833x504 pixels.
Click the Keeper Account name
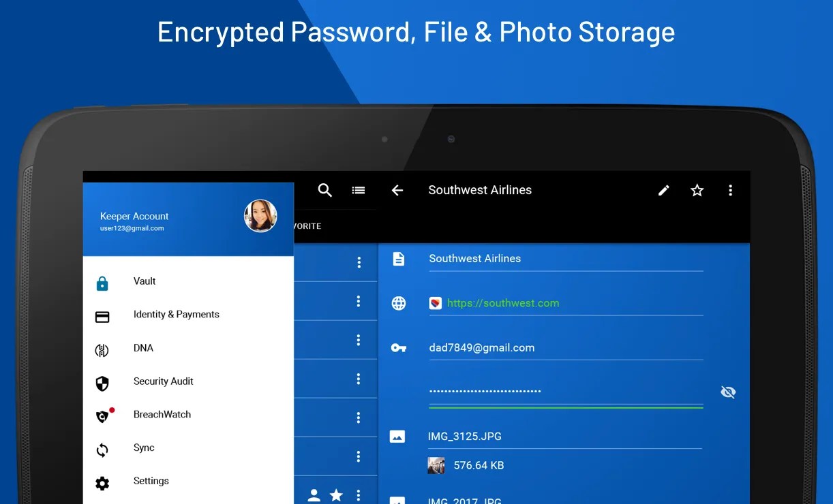[134, 216]
